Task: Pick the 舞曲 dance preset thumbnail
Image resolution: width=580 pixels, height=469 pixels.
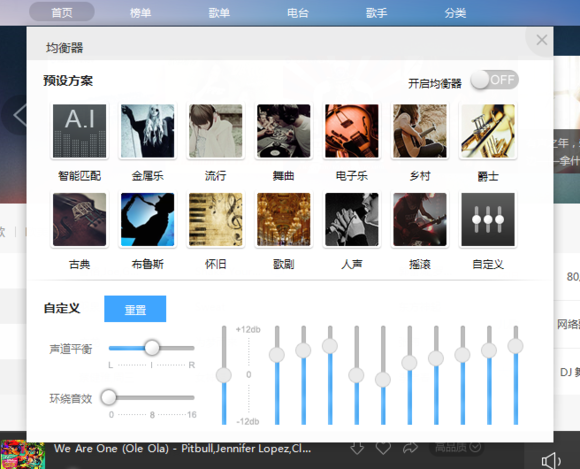Action: tap(284, 131)
